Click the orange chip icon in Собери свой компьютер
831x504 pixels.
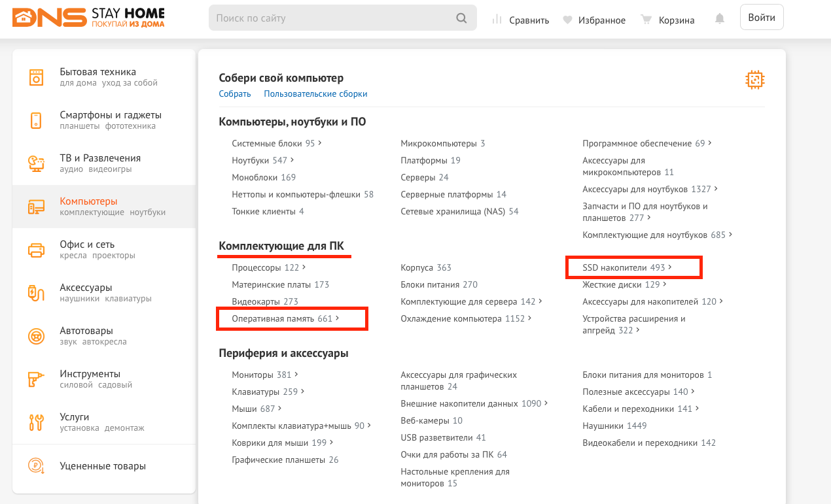coord(755,80)
